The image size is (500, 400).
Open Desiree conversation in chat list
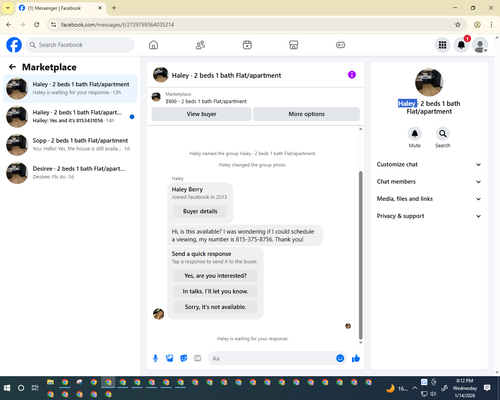coord(70,173)
